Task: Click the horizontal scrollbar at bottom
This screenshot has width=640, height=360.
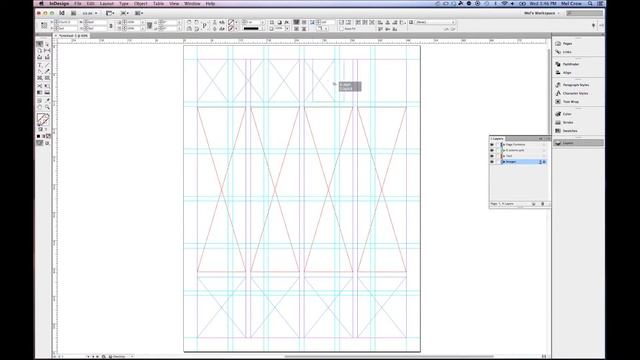Action: click(x=389, y=356)
